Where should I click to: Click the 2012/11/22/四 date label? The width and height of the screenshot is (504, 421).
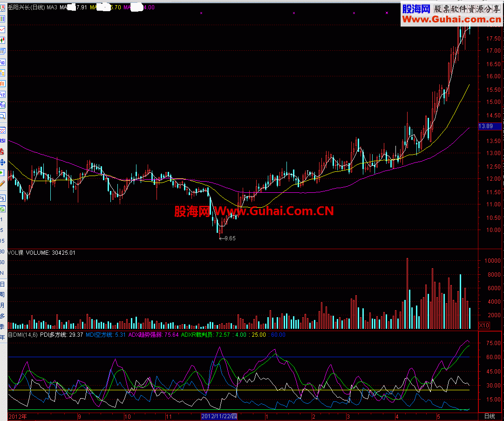tap(219, 416)
